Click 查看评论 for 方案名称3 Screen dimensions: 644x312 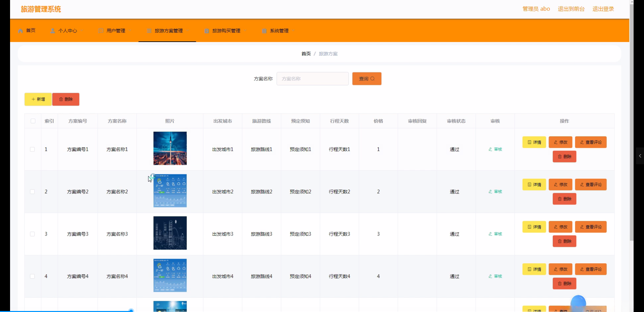[591, 227]
